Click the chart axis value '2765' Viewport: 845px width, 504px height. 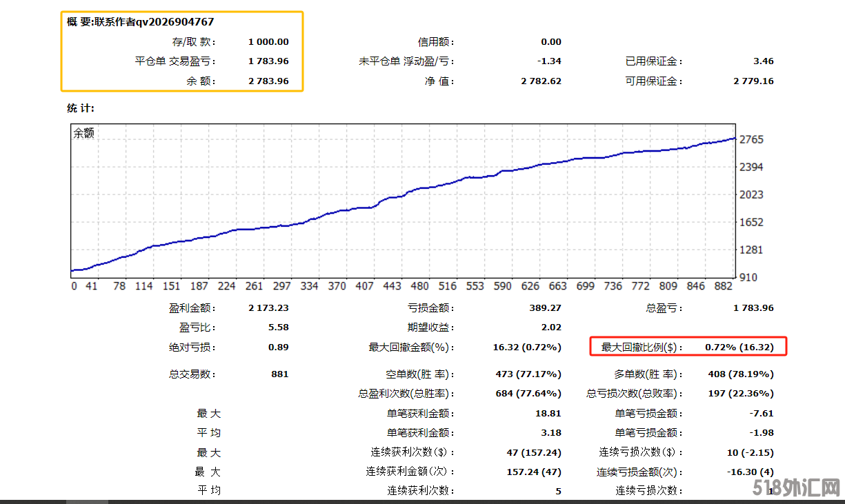(x=751, y=139)
